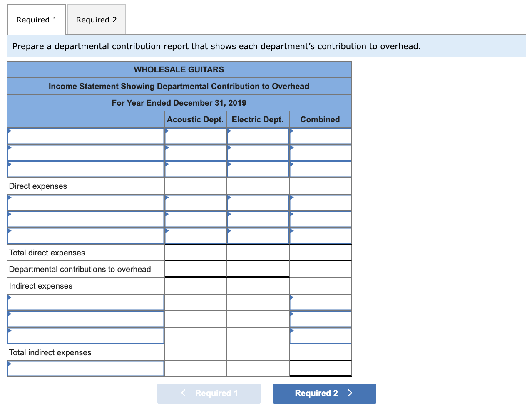Click the Total direct expenses Acoustic Dept. cell
532x411 pixels.
[196, 252]
